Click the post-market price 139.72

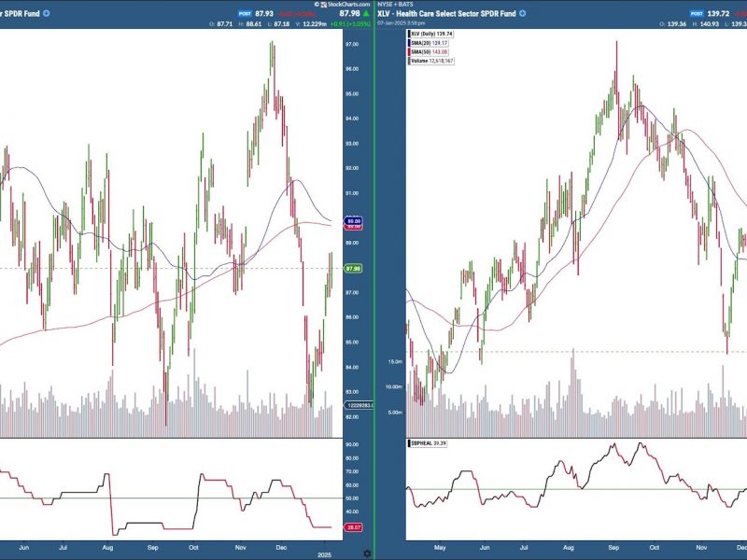point(718,14)
